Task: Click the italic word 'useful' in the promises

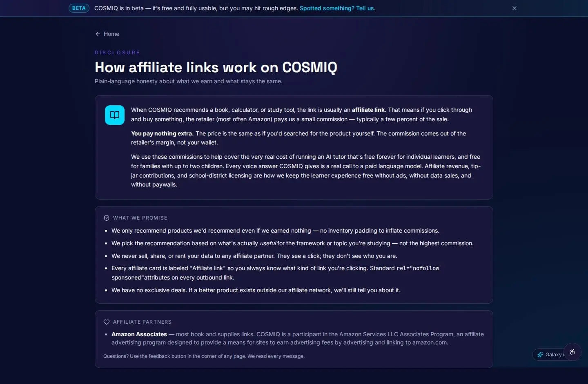Action: coord(268,243)
